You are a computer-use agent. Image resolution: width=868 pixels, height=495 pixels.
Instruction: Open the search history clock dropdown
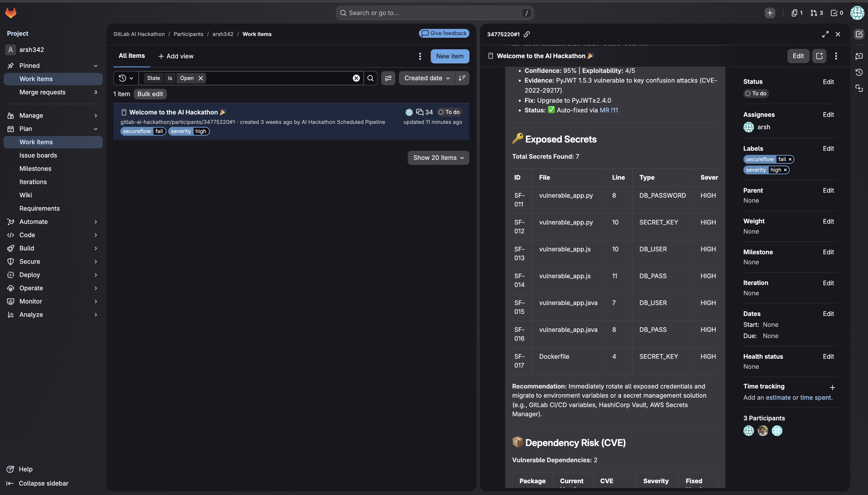click(125, 78)
